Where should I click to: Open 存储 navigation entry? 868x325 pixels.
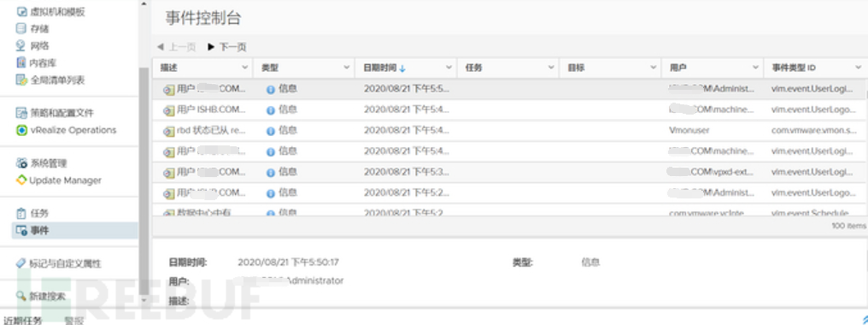click(39, 29)
